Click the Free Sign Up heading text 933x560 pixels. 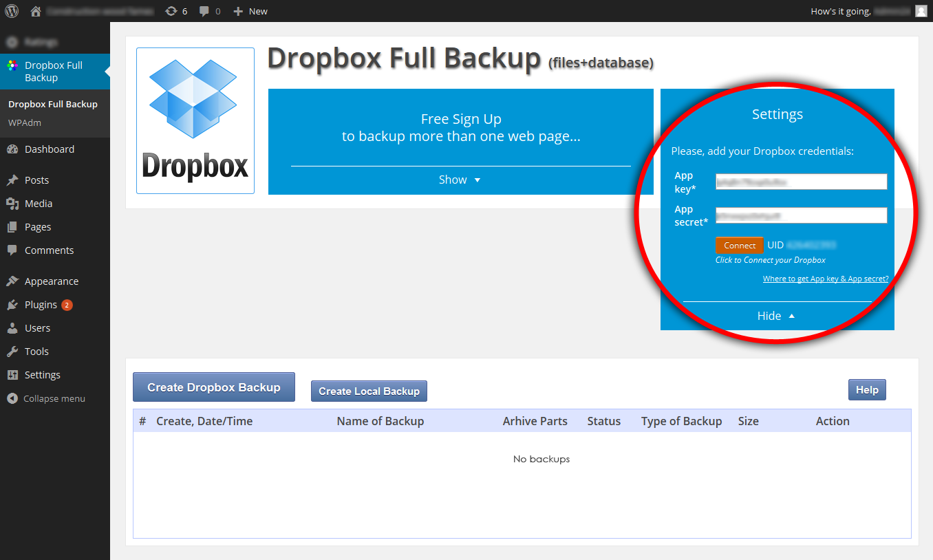(461, 119)
